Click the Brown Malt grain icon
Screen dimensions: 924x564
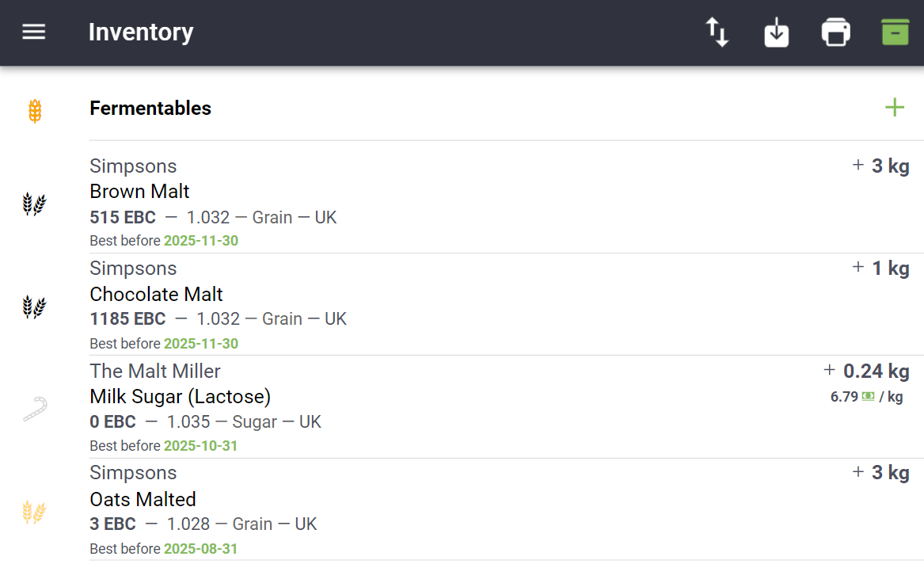34,204
